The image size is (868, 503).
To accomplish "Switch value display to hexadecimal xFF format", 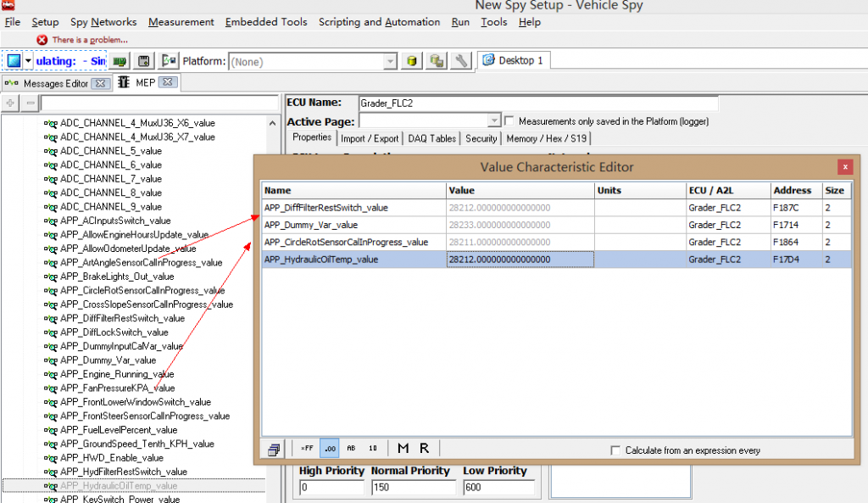I will [307, 449].
